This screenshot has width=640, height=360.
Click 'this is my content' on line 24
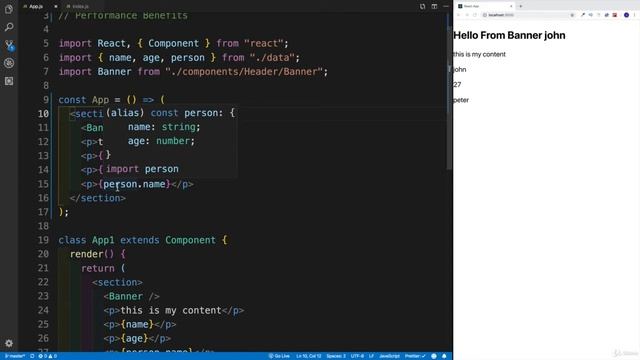[x=171, y=310]
